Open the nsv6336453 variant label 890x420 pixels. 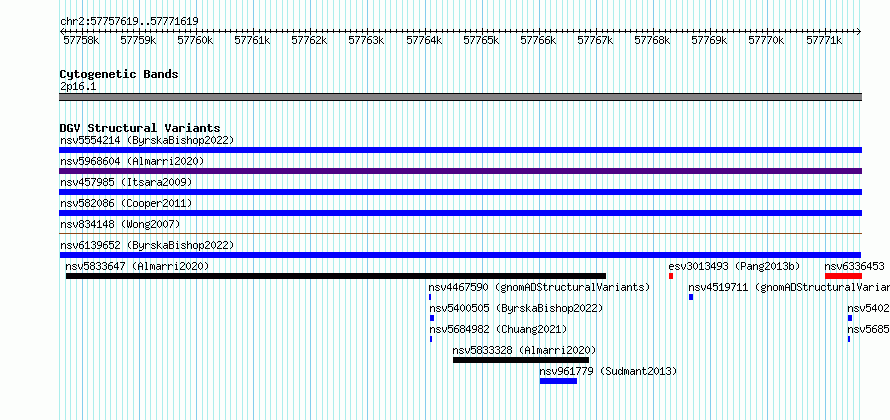[x=854, y=266]
